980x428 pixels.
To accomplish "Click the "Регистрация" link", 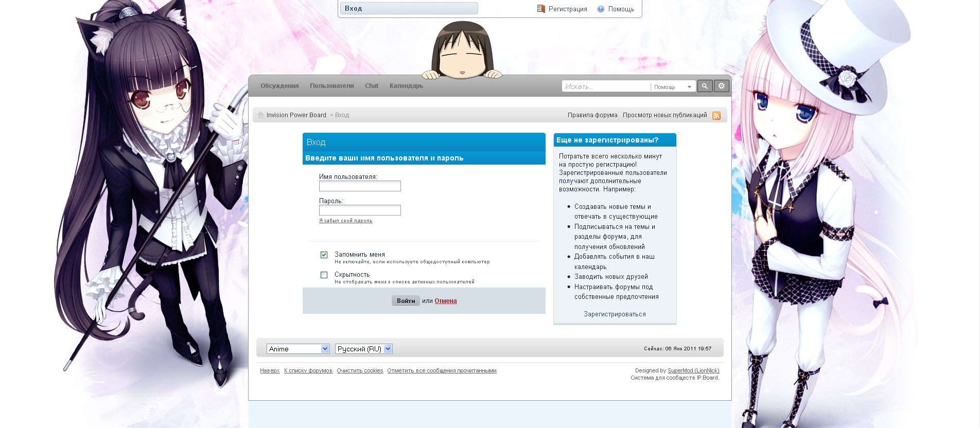I will 568,9.
